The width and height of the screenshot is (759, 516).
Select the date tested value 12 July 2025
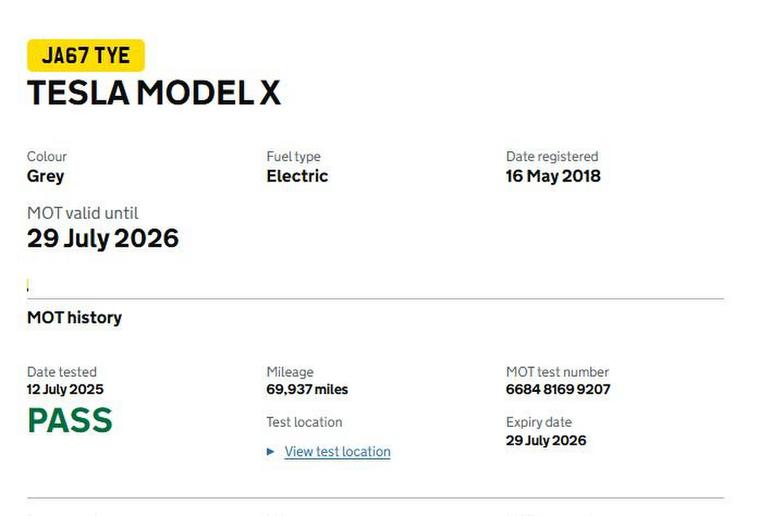tap(65, 390)
